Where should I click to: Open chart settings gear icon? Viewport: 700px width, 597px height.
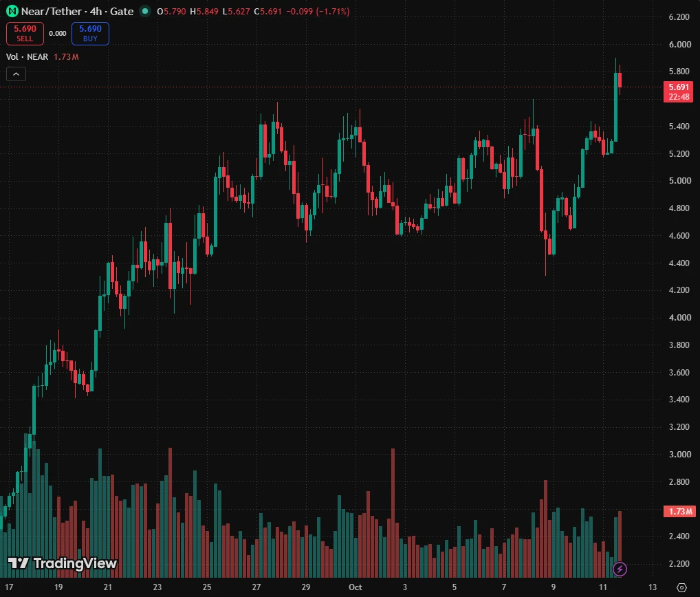tap(681, 587)
